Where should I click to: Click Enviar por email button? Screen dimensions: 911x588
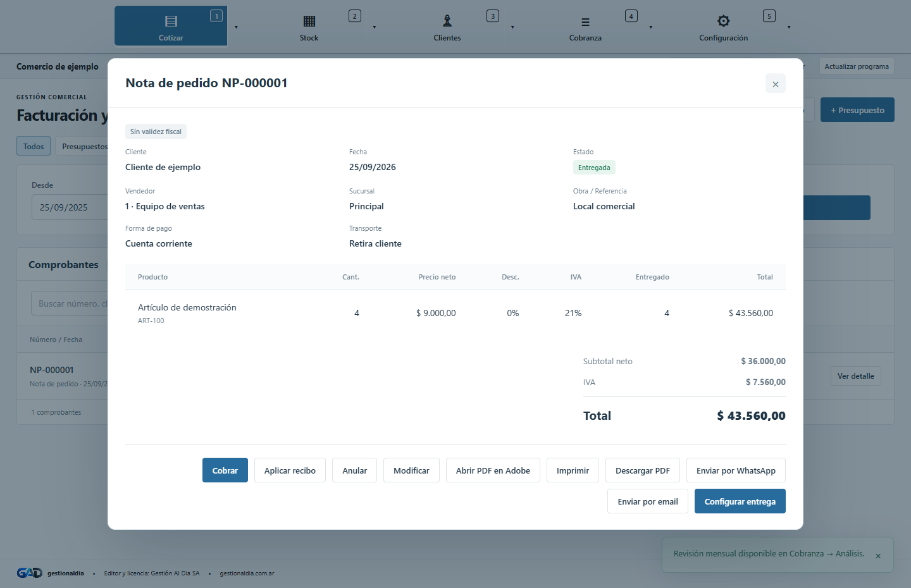(648, 501)
